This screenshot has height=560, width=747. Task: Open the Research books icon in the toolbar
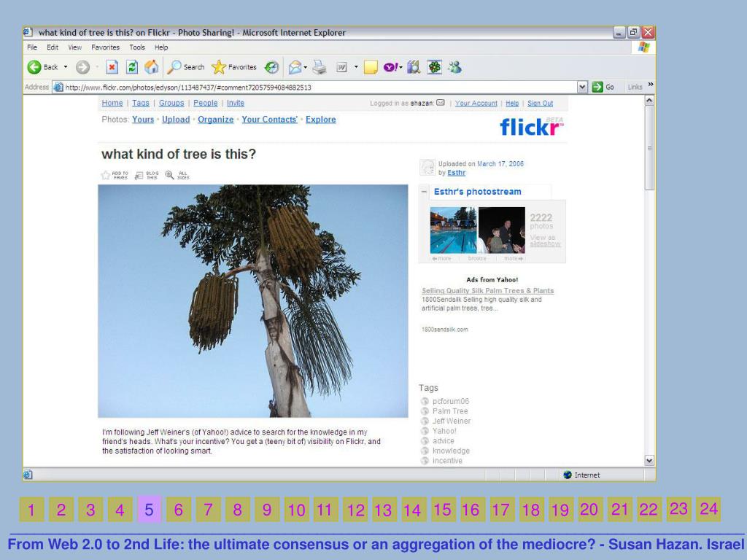pyautogui.click(x=414, y=67)
